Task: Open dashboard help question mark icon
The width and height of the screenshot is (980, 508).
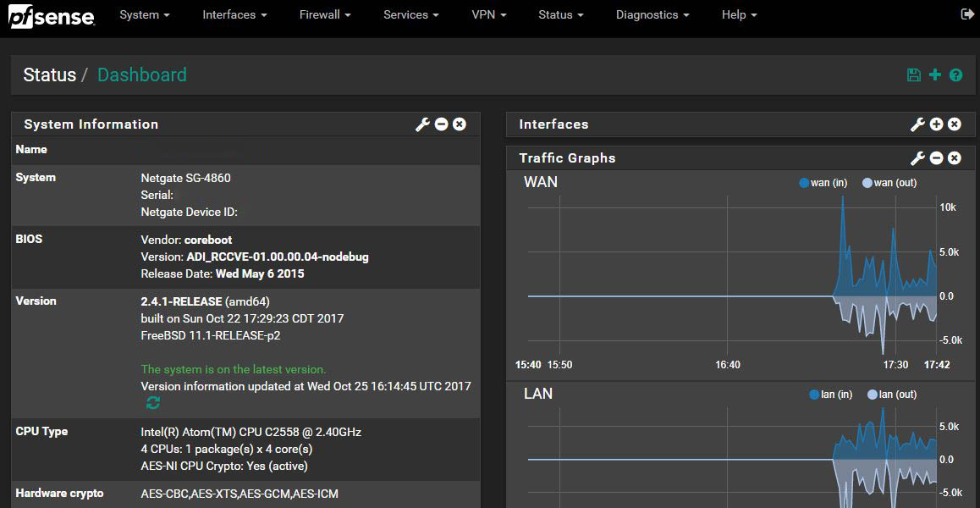Action: [955, 75]
